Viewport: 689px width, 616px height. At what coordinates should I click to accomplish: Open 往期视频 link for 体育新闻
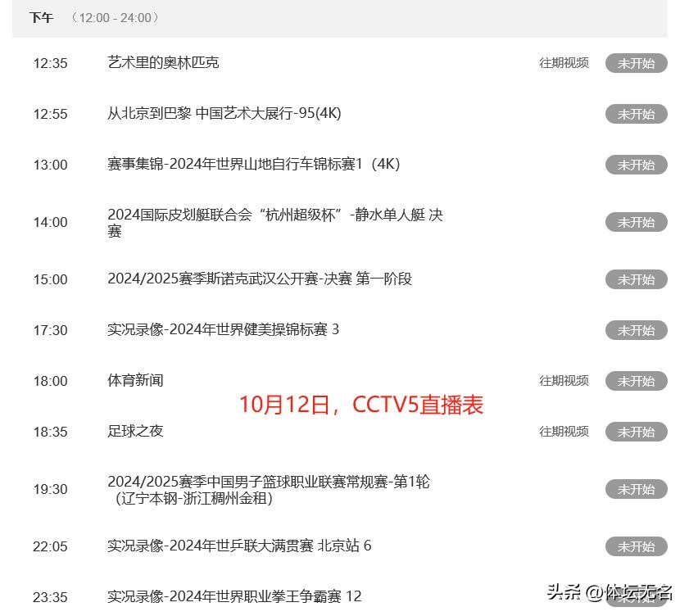pyautogui.click(x=564, y=381)
